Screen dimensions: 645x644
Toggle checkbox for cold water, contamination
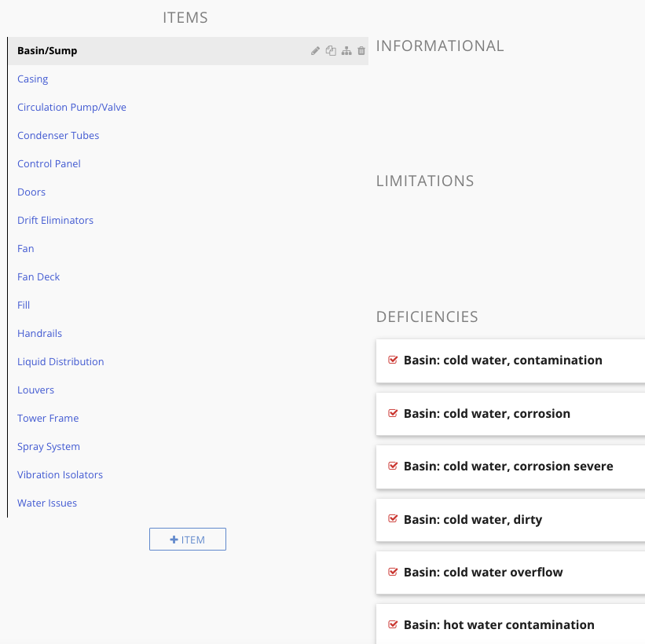tap(393, 360)
